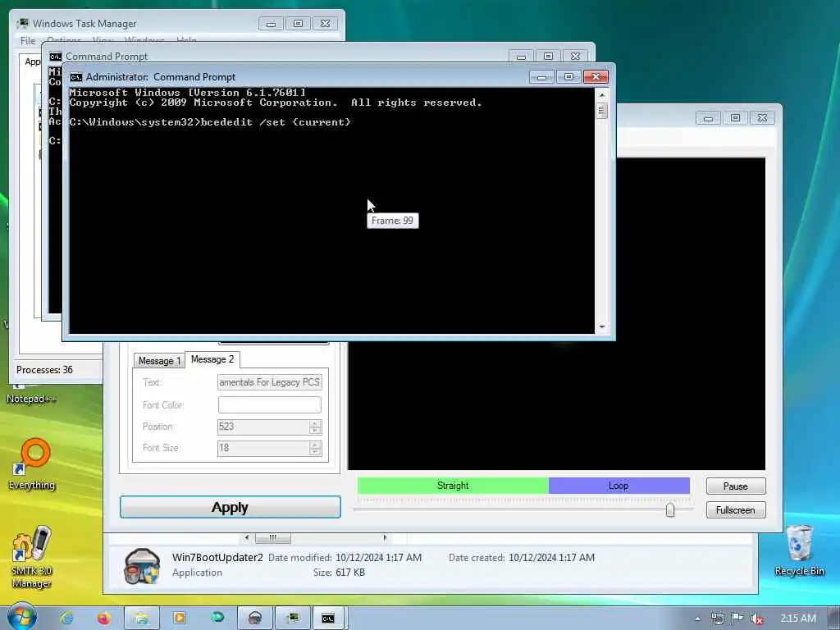Screen dimensions: 840x630
Task: Increase the Font Size with up arrow
Action: coord(315,445)
